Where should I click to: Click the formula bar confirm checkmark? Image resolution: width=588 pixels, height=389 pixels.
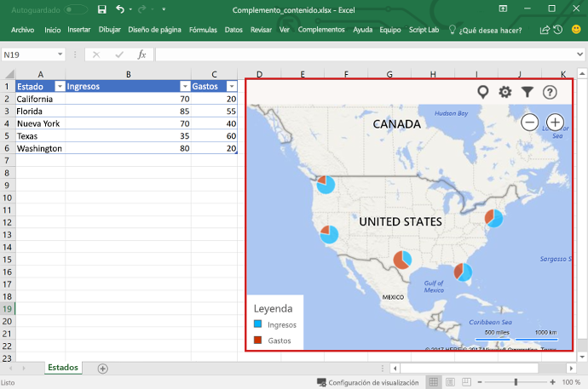119,55
